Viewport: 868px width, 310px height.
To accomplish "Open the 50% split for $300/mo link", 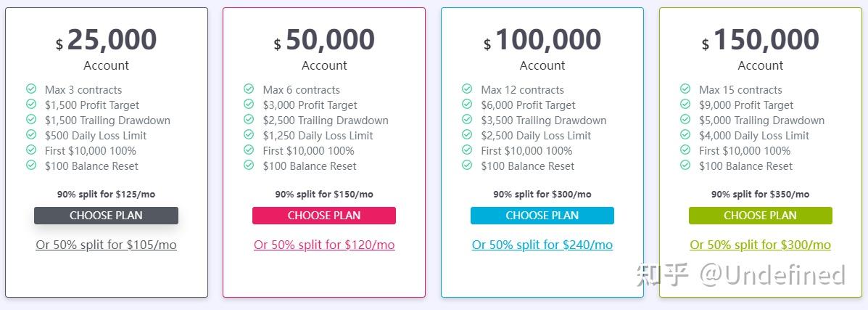I will (x=761, y=245).
